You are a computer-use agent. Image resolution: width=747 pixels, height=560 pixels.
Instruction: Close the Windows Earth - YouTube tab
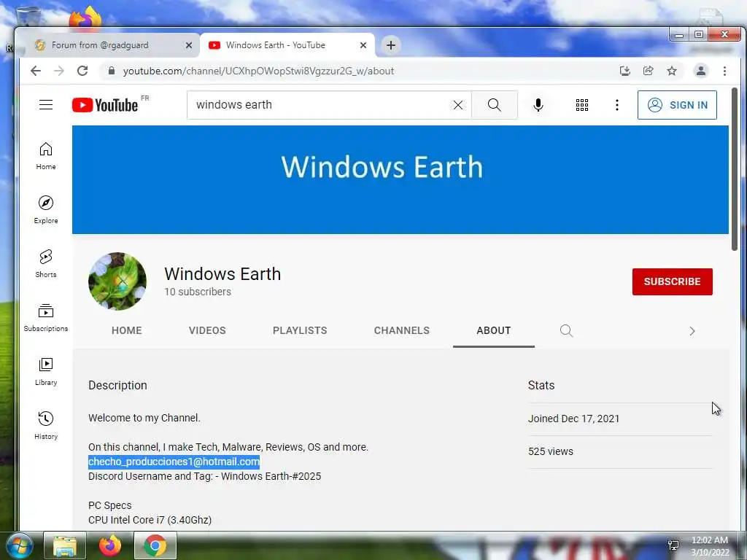click(363, 45)
